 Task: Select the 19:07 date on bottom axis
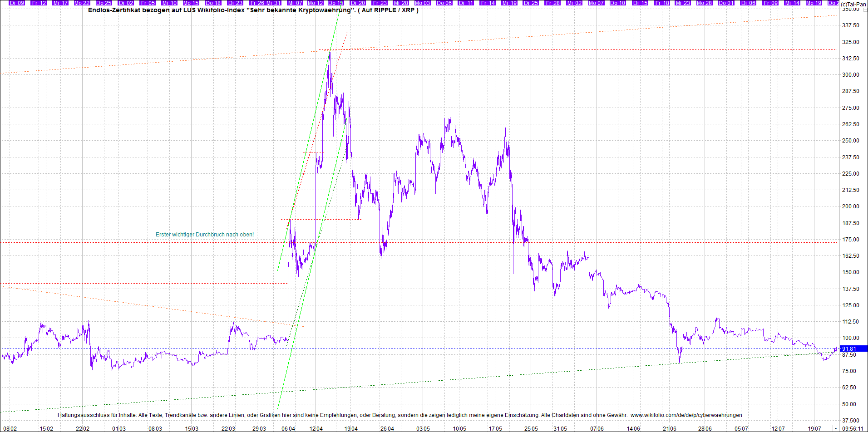[x=814, y=428]
